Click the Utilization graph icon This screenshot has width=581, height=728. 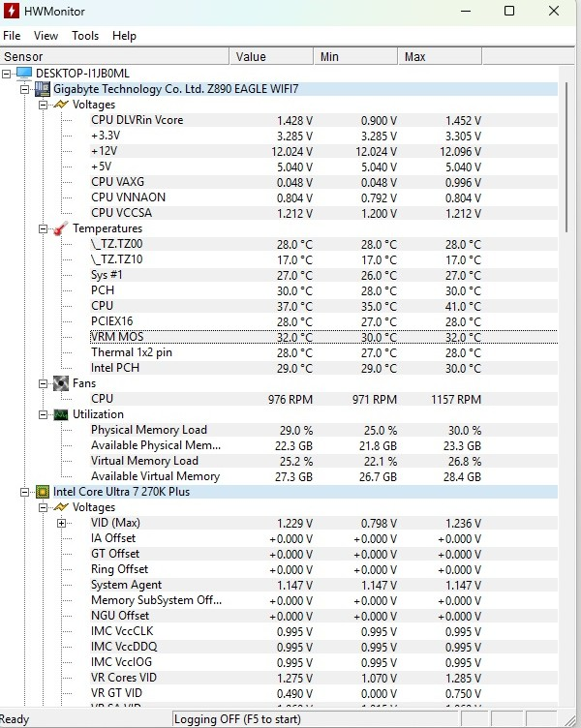pos(61,414)
